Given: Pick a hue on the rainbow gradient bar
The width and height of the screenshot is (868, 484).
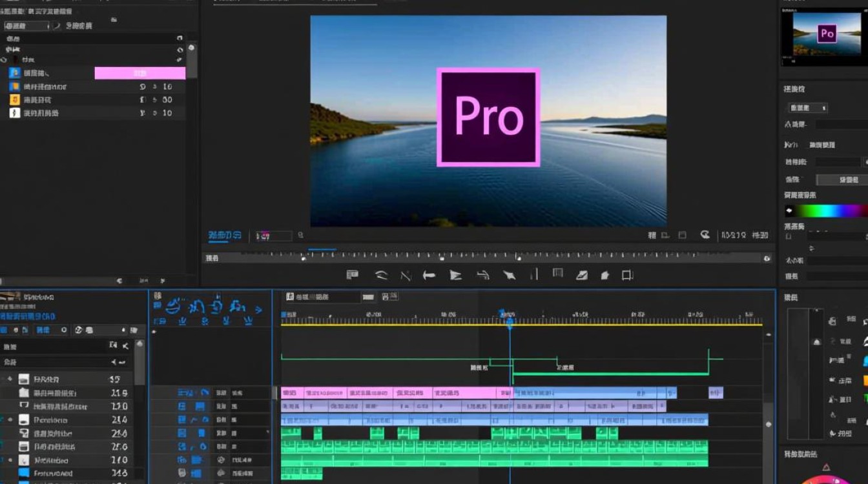Looking at the screenshot, I should (829, 211).
